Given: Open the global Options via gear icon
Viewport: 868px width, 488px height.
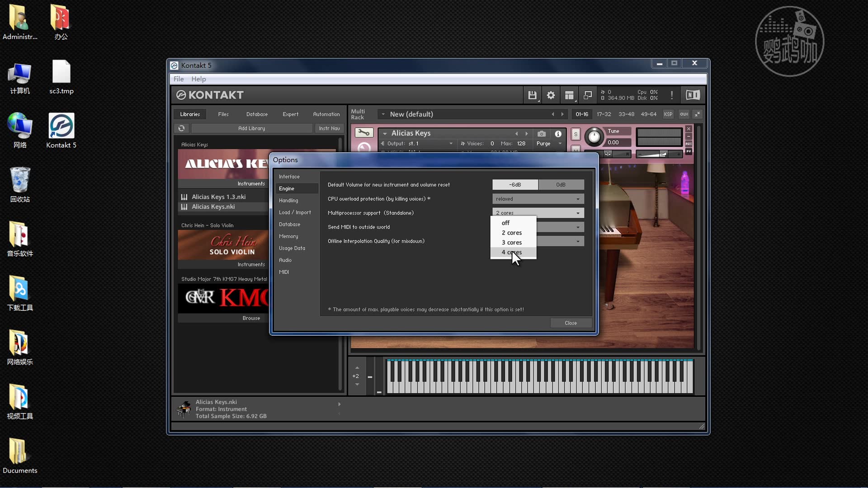Looking at the screenshot, I should coord(550,95).
